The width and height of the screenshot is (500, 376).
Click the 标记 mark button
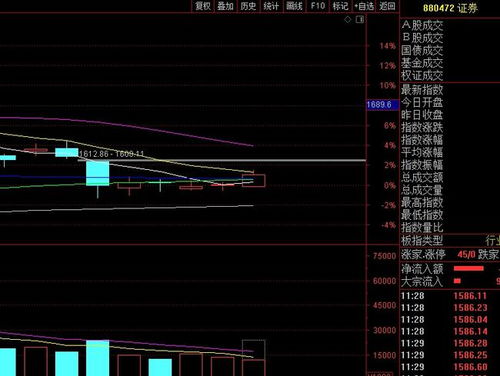click(341, 6)
